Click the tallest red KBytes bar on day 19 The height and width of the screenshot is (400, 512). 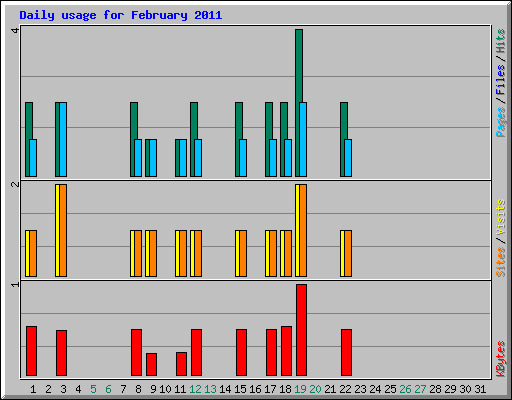click(301, 330)
